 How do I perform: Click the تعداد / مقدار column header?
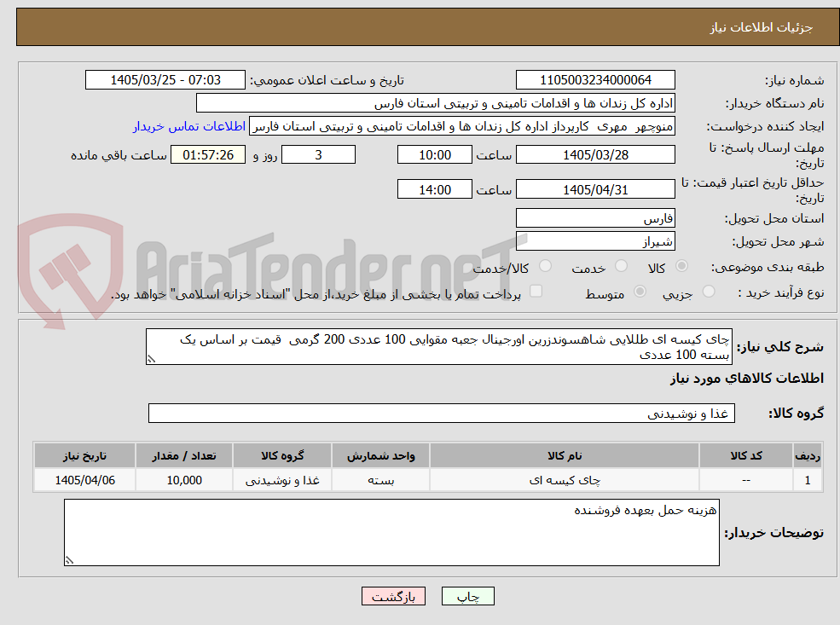(183, 456)
